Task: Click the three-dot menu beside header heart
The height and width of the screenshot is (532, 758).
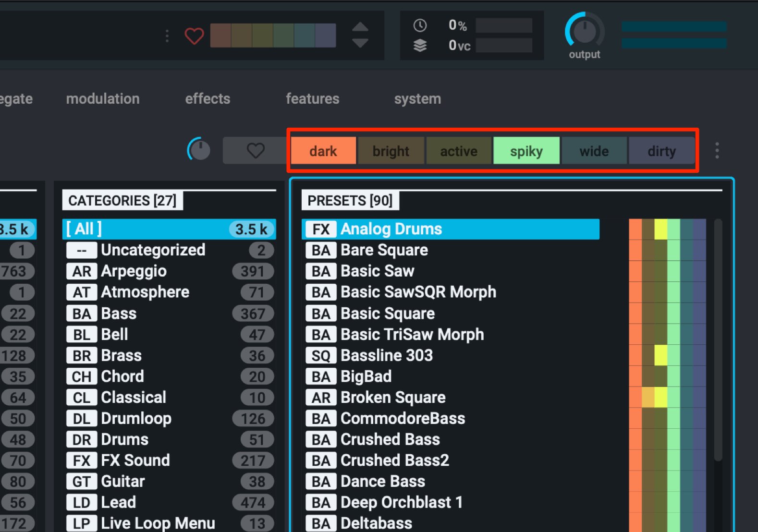Action: click(167, 36)
